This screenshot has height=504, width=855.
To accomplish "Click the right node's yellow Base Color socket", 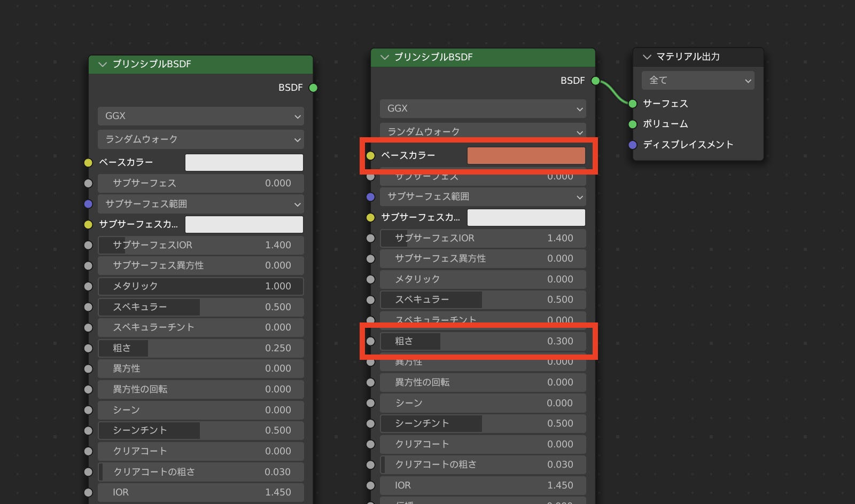I will tap(370, 156).
